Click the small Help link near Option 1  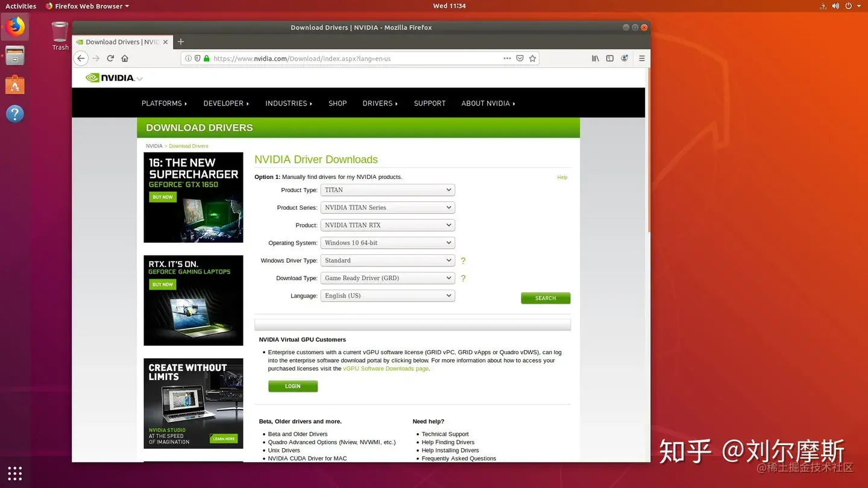(x=562, y=177)
